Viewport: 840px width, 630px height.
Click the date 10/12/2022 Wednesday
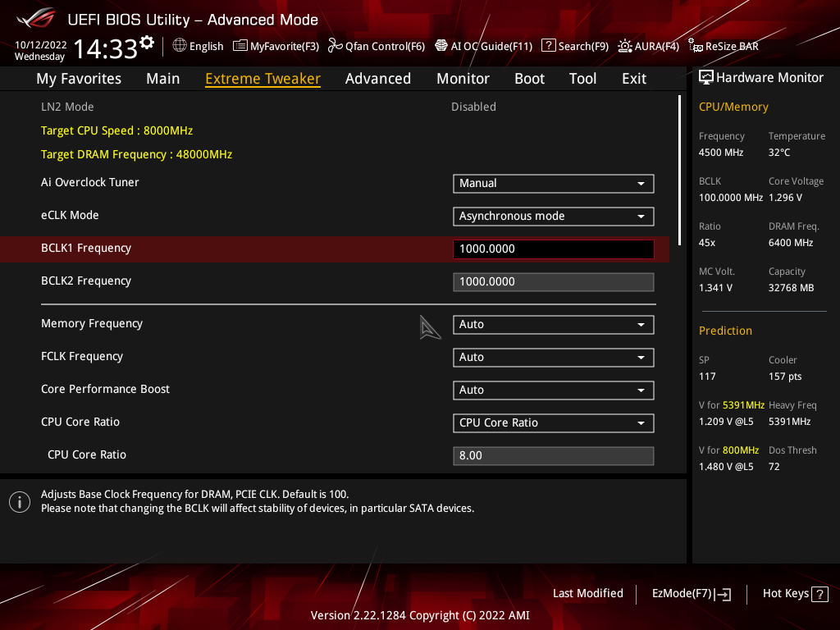pyautogui.click(x=40, y=50)
